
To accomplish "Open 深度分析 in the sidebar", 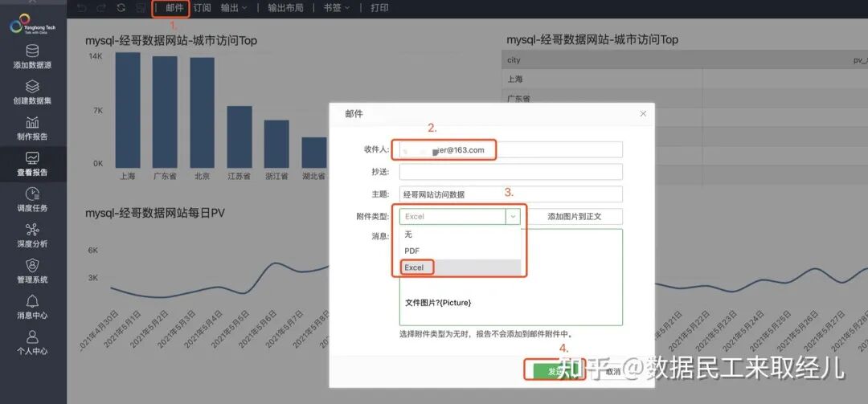I will (33, 236).
